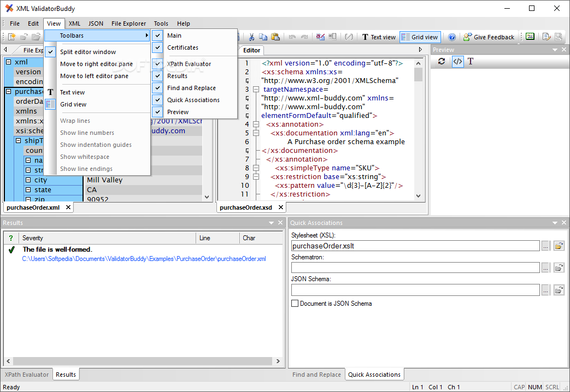Viewport: 570px width, 392px height.
Task: Click the Copy icon in toolbar
Action: (x=263, y=37)
